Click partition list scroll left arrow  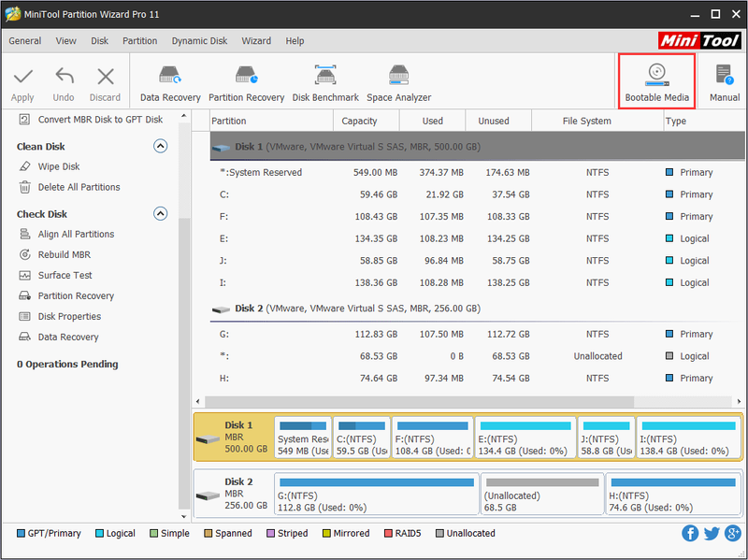(198, 401)
